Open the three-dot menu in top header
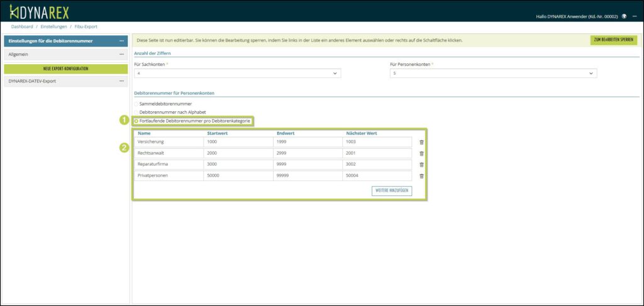 tap(633, 16)
